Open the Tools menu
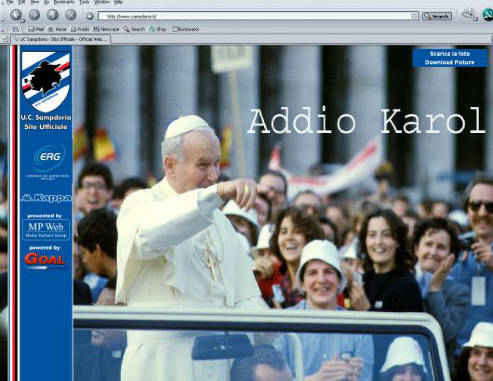The image size is (493, 381). tap(84, 2)
